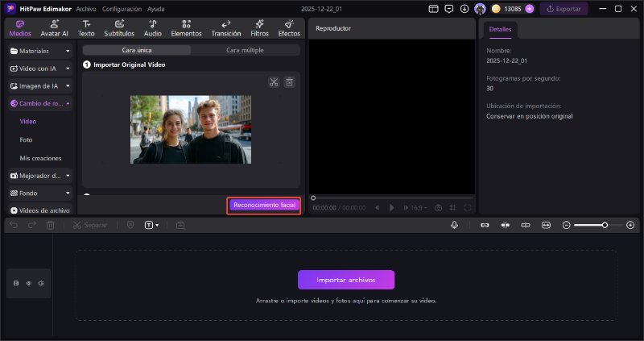Viewport: 644px width, 341px height.
Task: Zoom out the timeline with minus icon
Action: tap(567, 225)
